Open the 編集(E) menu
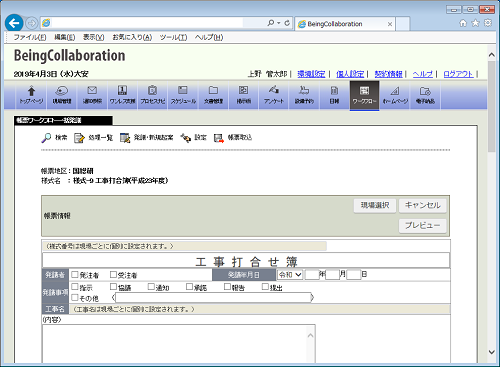Image resolution: width=500 pixels, height=367 pixels. pyautogui.click(x=65, y=37)
